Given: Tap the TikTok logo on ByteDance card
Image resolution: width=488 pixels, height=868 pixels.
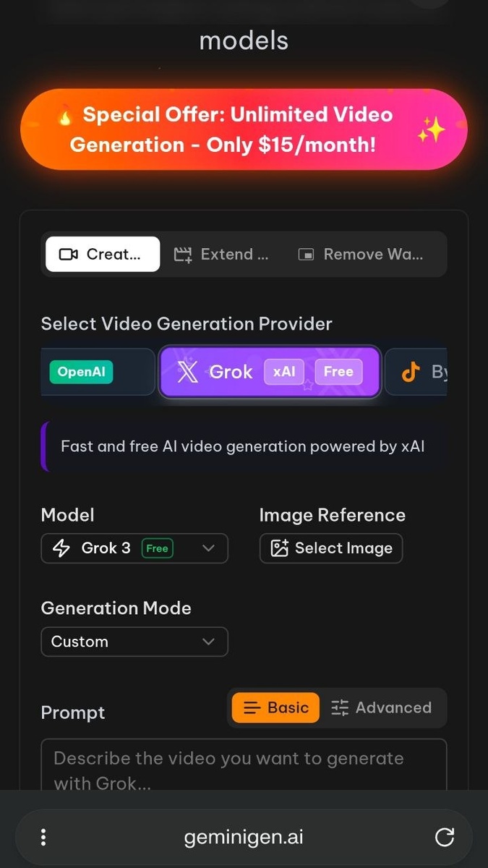Looking at the screenshot, I should pos(411,372).
